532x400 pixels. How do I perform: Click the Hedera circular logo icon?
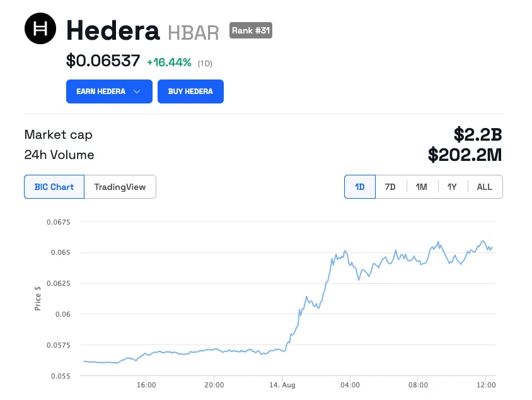40,28
